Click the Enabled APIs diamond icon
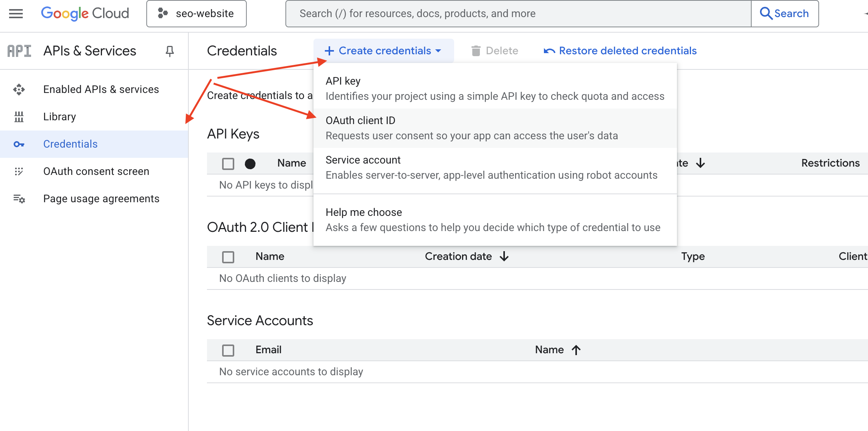Screen dimensions: 868x431 [19, 90]
